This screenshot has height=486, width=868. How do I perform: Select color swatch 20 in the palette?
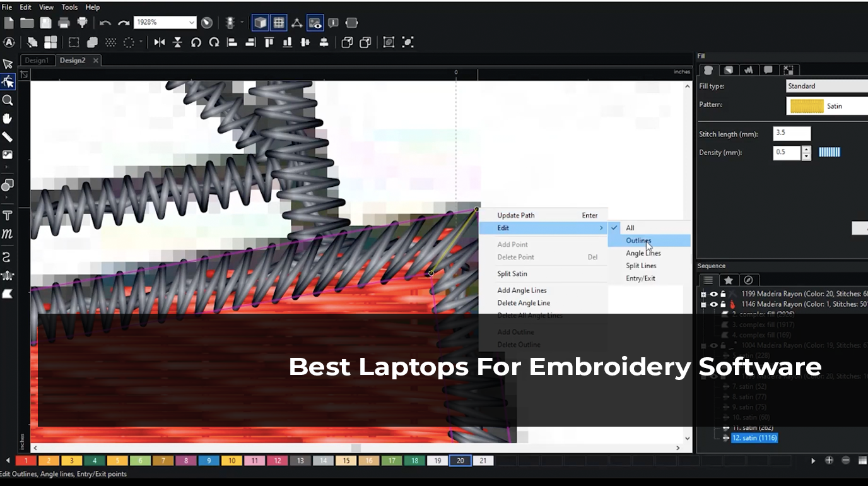[x=460, y=461]
